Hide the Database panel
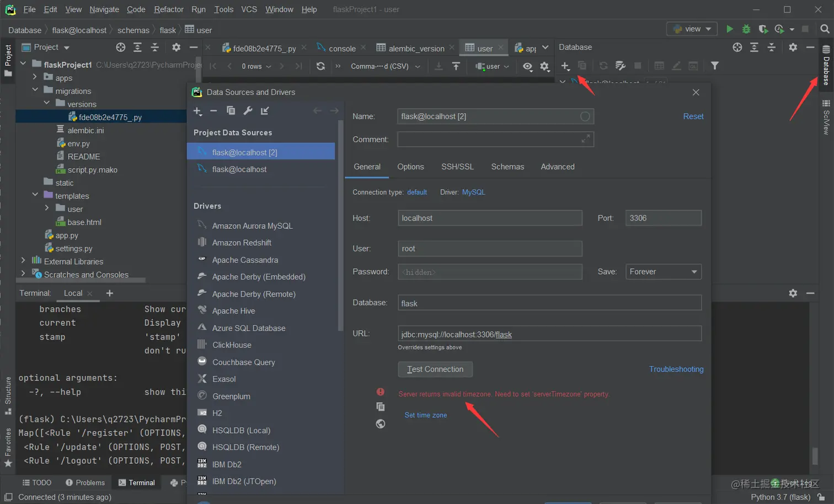 pyautogui.click(x=810, y=47)
